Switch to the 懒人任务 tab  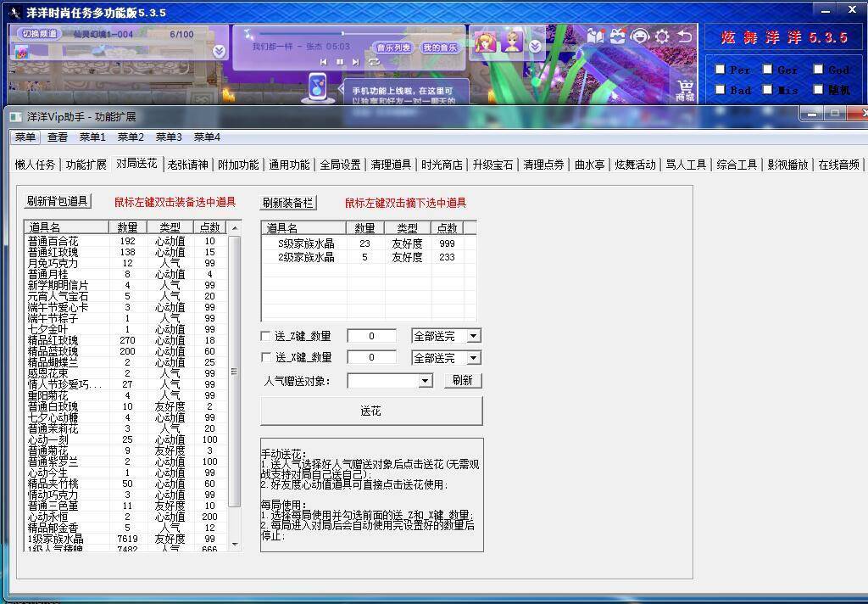pyautogui.click(x=35, y=165)
